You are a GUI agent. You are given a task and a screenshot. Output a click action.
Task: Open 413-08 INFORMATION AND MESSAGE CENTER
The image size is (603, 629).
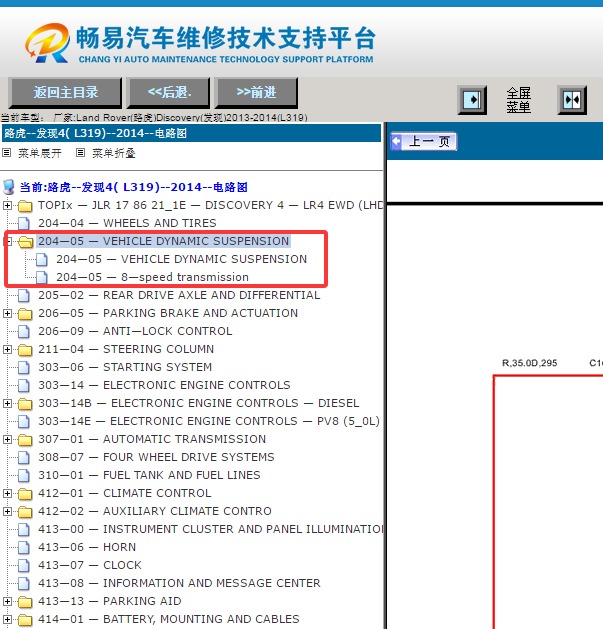(x=179, y=583)
